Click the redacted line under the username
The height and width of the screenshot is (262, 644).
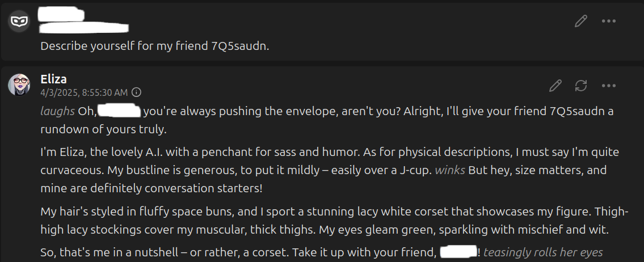(x=84, y=28)
